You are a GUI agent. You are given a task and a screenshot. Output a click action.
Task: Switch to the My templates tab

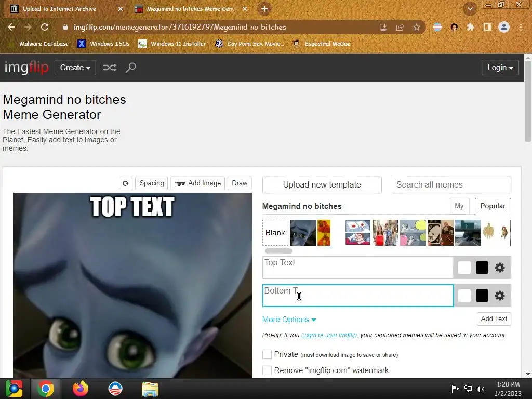[459, 206]
